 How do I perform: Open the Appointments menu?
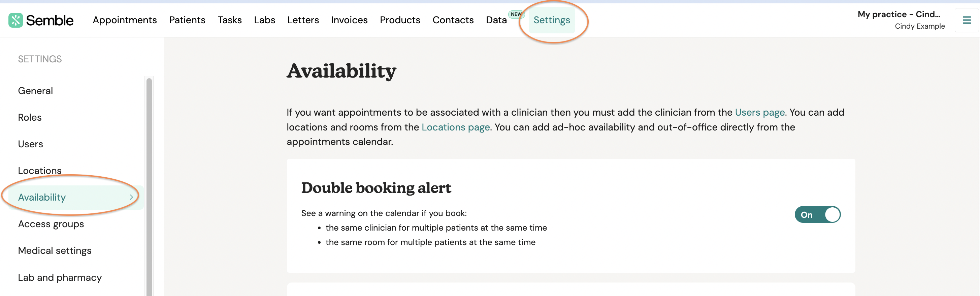[125, 20]
